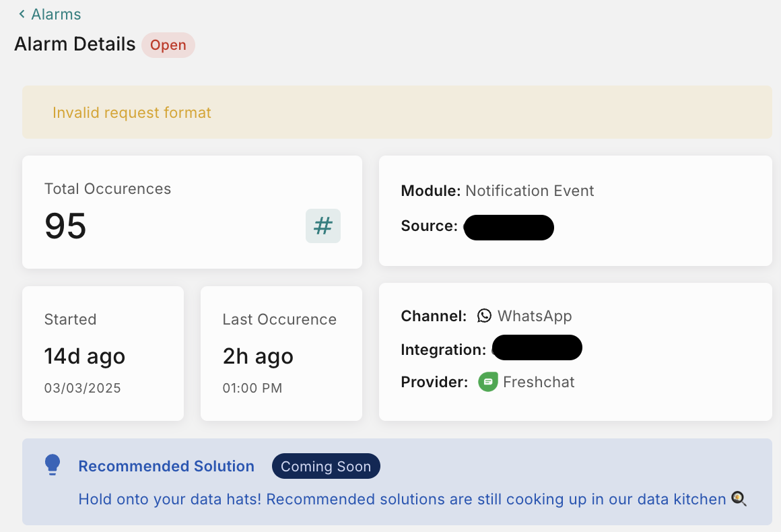
Task: Click the Alarm Details page title
Action: click(75, 44)
